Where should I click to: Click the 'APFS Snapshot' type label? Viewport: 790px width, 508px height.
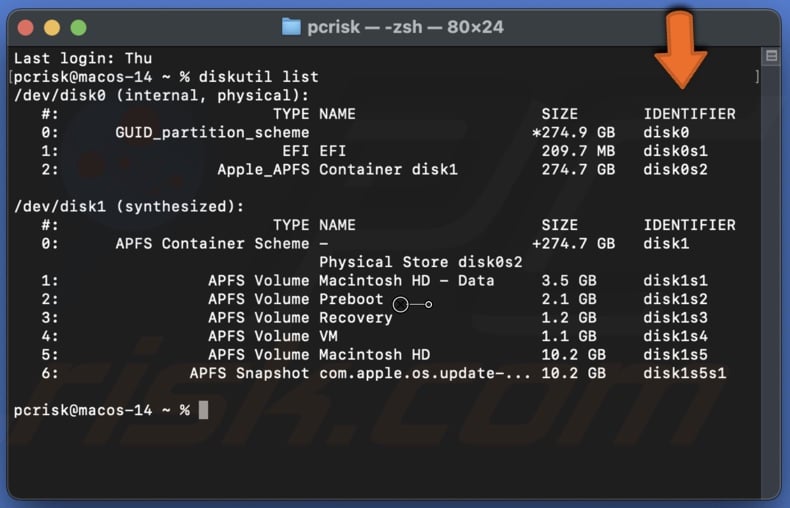(x=249, y=373)
